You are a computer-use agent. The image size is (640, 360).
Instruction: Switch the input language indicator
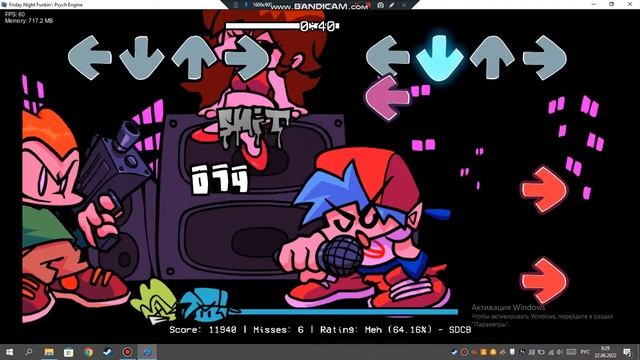585,352
